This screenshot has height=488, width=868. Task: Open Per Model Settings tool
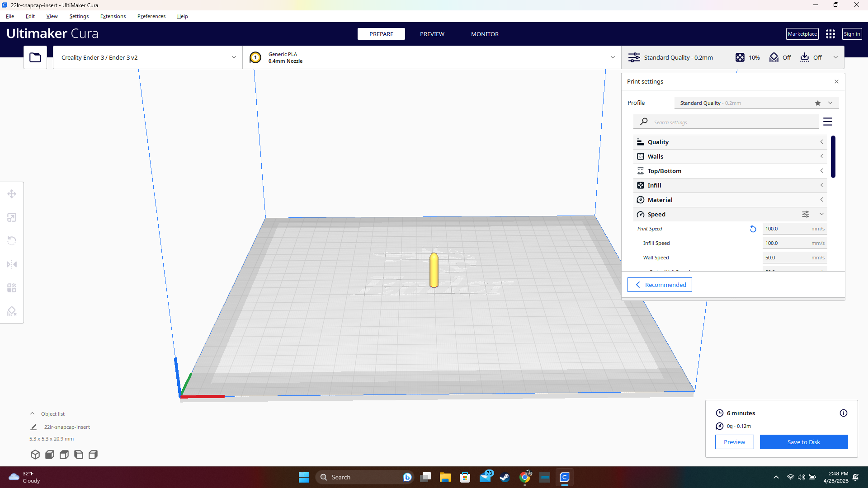12,288
